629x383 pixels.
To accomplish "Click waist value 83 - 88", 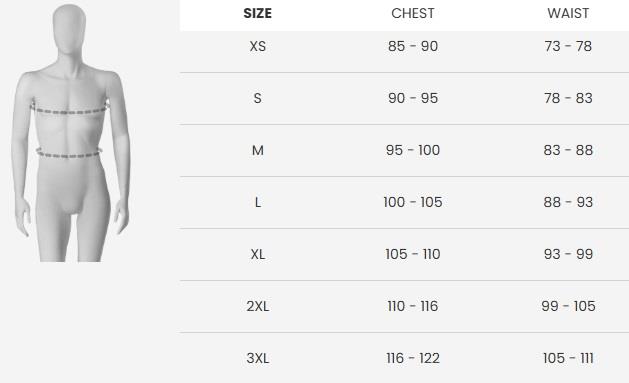I will (x=568, y=150).
